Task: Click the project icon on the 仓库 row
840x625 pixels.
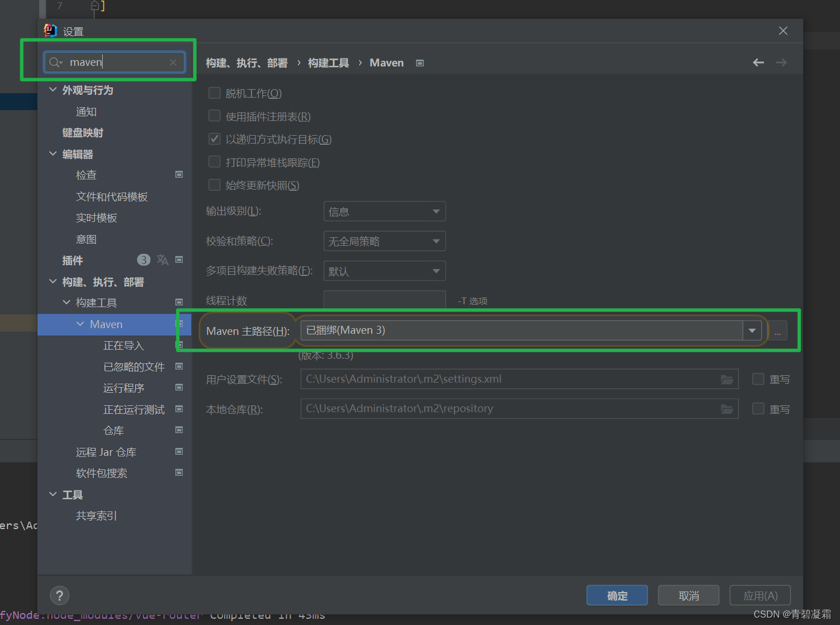Action: [179, 430]
